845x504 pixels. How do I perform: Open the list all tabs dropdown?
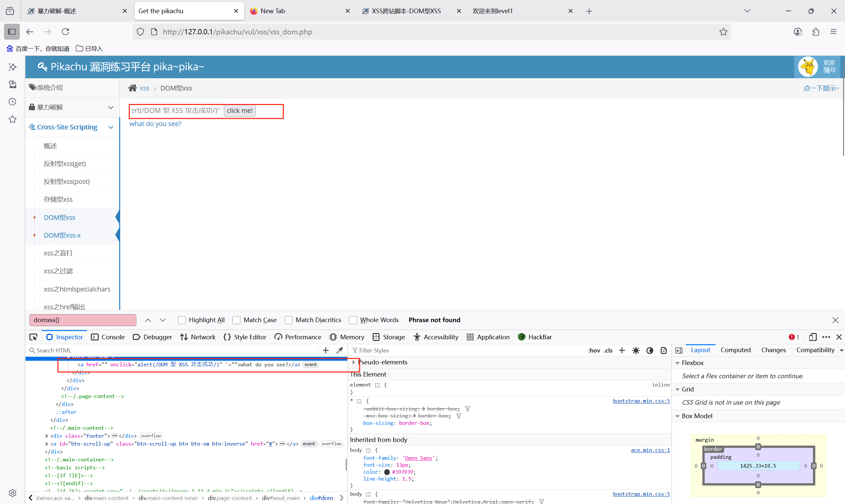point(747,11)
